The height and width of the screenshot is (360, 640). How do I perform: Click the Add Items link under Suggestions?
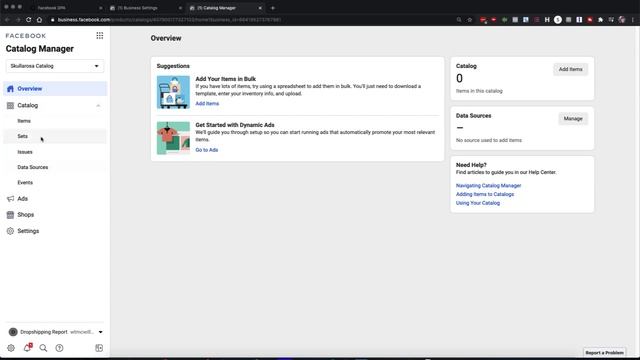pyautogui.click(x=207, y=104)
